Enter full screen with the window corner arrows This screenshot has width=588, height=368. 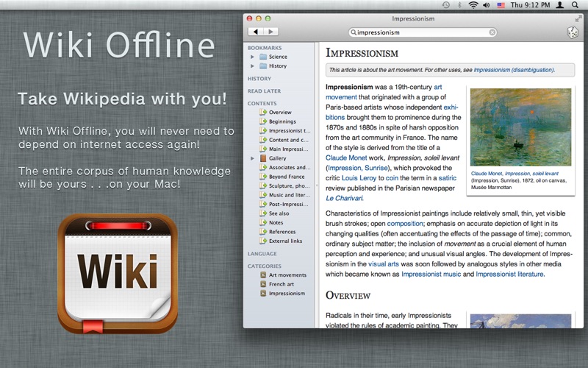point(578,19)
